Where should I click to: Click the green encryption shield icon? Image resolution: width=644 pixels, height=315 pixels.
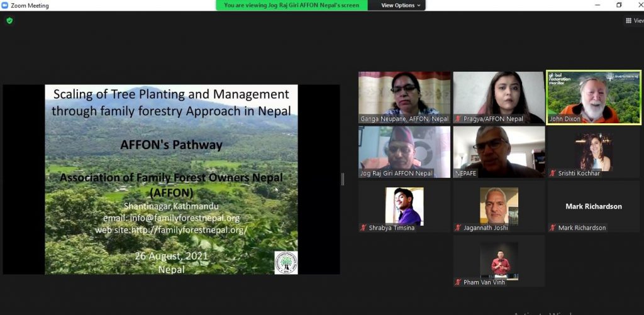coord(9,21)
